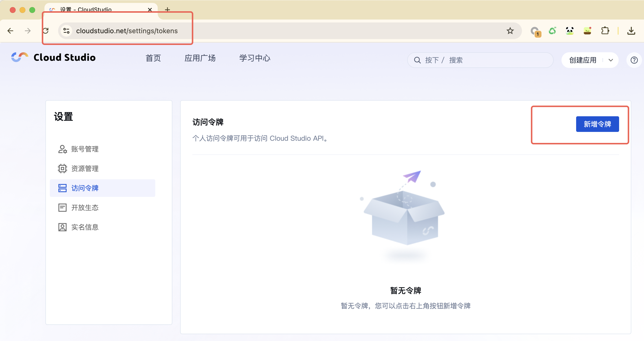This screenshot has width=644, height=341.
Task: Click the Cloud Studio logo
Action: point(20,57)
